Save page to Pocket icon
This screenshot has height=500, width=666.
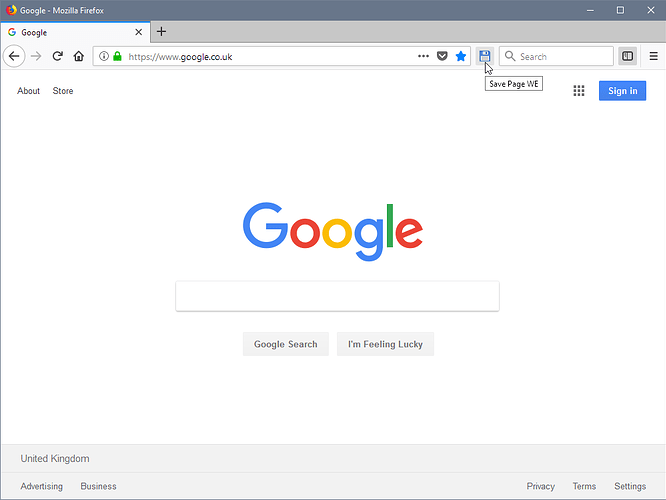(442, 56)
